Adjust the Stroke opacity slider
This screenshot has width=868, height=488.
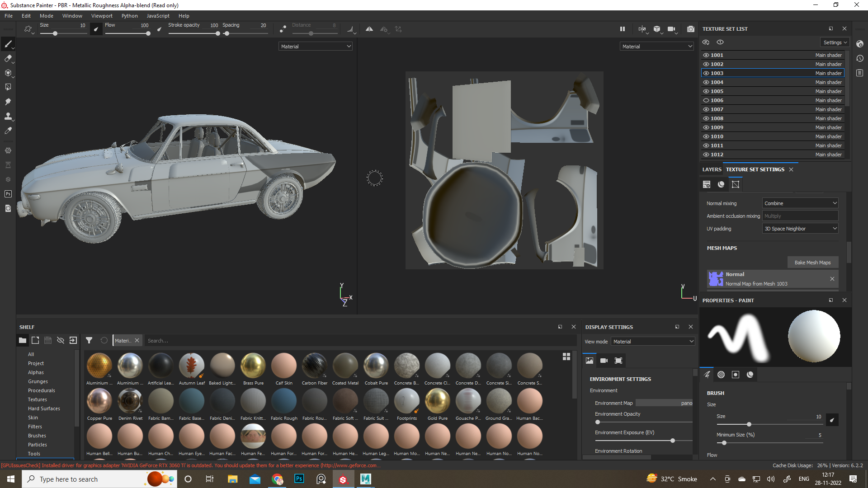tap(193, 33)
